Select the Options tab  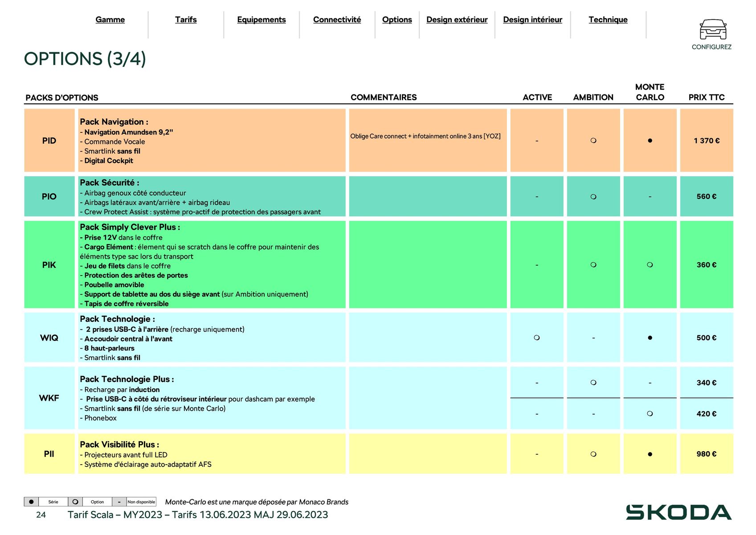tap(397, 20)
